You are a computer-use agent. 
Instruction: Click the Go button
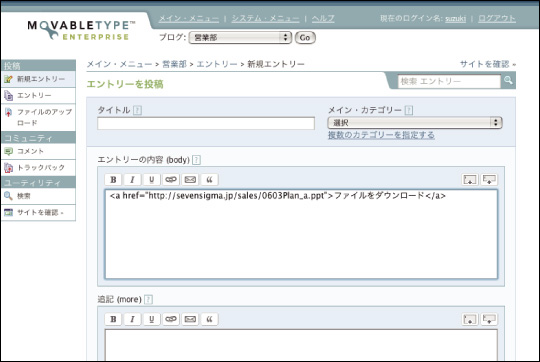click(x=305, y=38)
